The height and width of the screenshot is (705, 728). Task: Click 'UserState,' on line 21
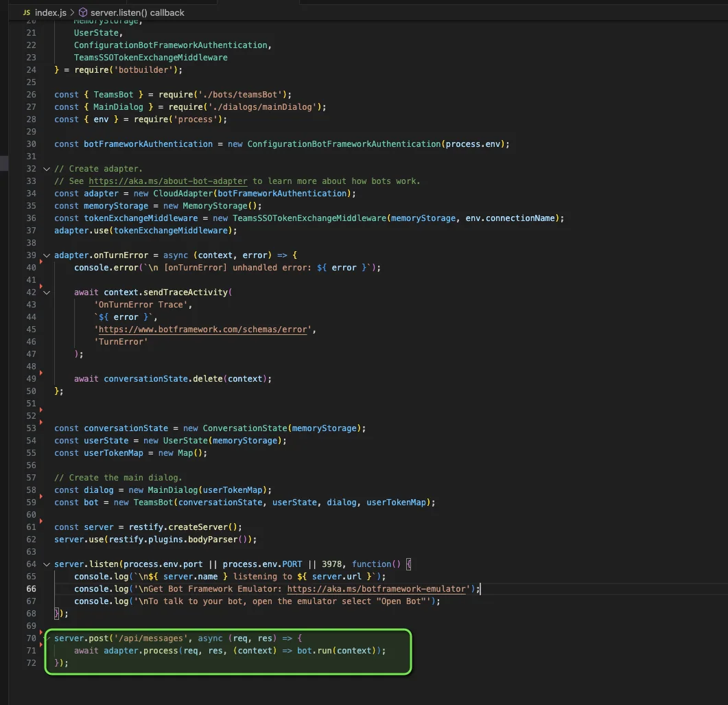point(98,33)
